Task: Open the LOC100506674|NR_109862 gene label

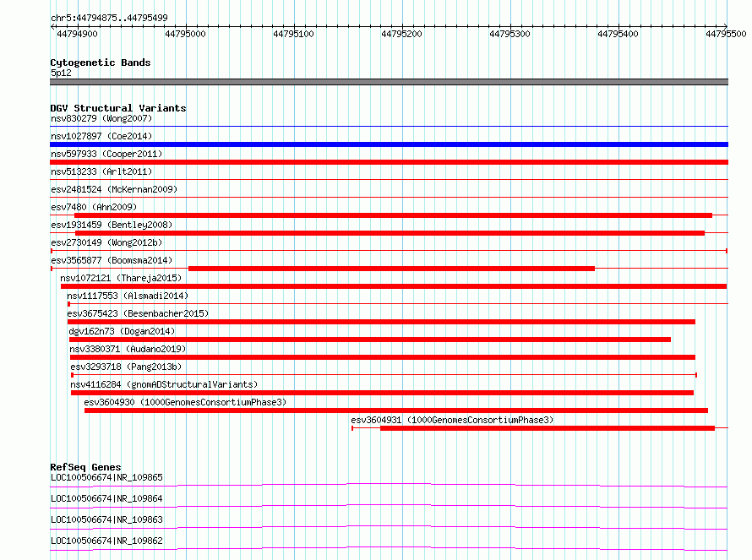Action: [107, 541]
